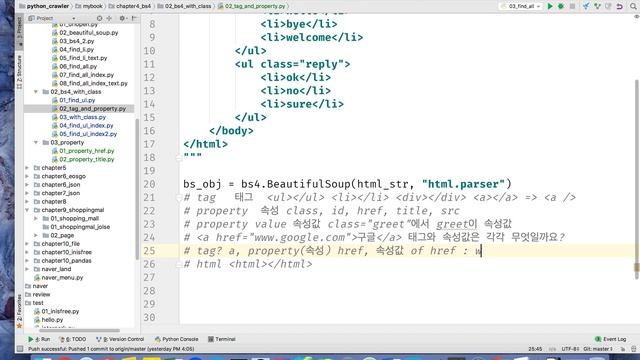Open the Python Console tab

point(176,339)
